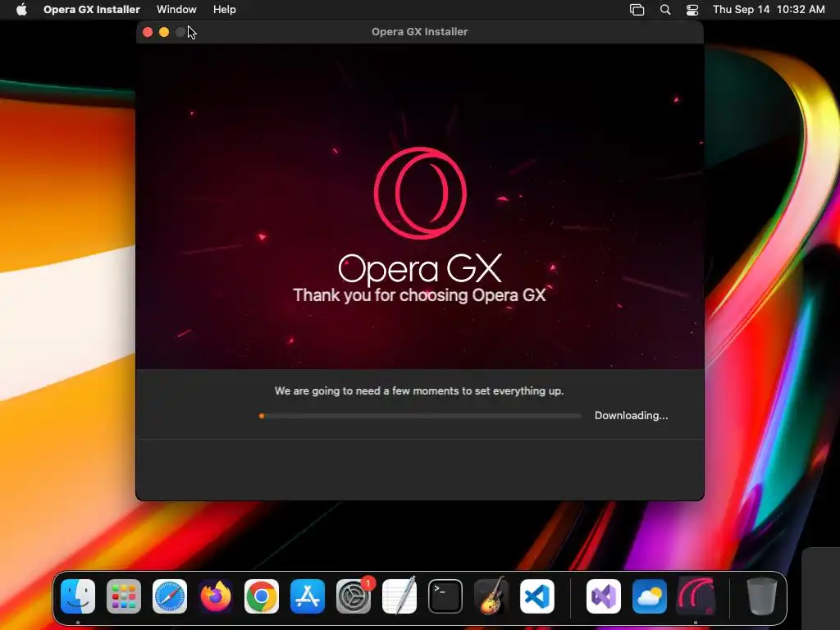
Task: Open Finder from the Dock
Action: pos(78,596)
